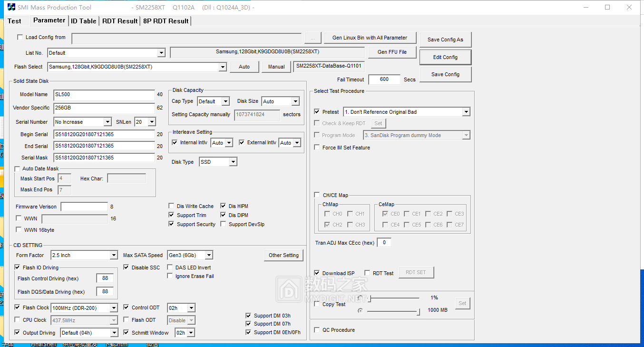Viewport: 644px width, 347px height.
Task: Enable the Force IM Set Feature checkbox
Action: click(317, 148)
